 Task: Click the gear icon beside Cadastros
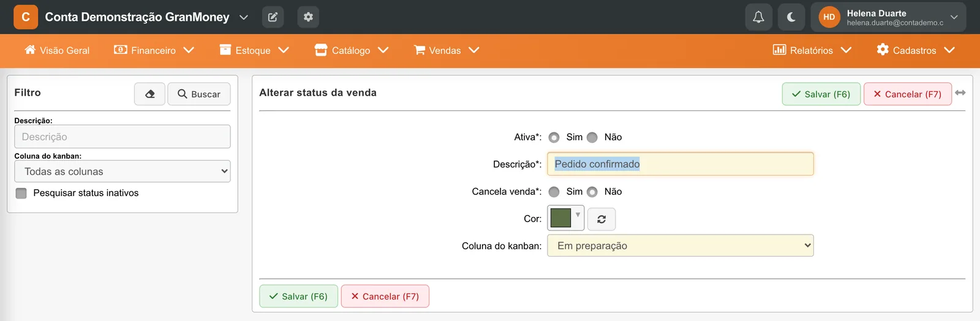pyautogui.click(x=883, y=50)
